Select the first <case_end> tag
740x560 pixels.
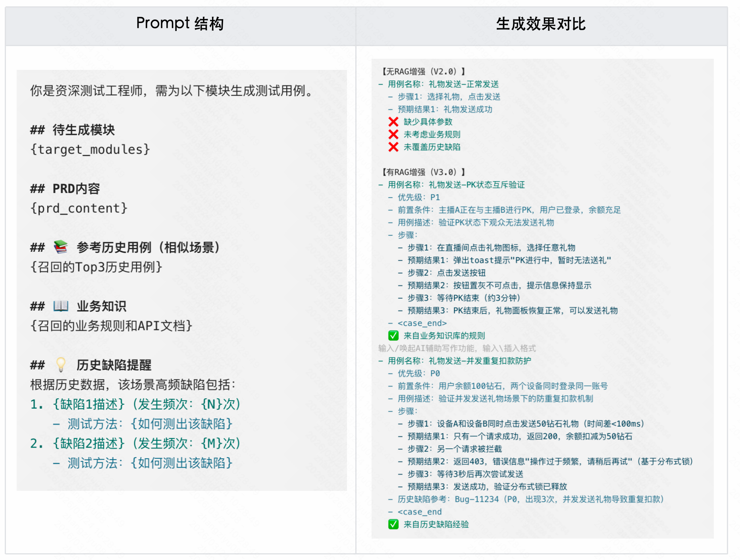pos(422,323)
